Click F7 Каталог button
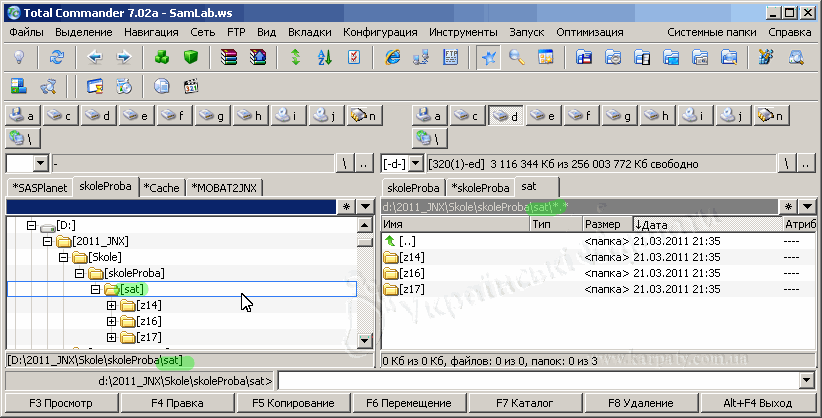This screenshot has width=822, height=418. pos(525,403)
